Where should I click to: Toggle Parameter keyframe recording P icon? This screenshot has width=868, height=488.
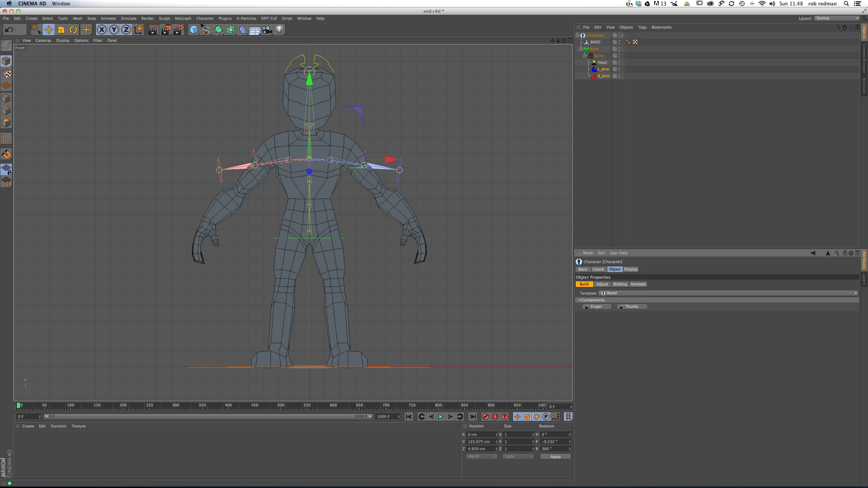546,417
